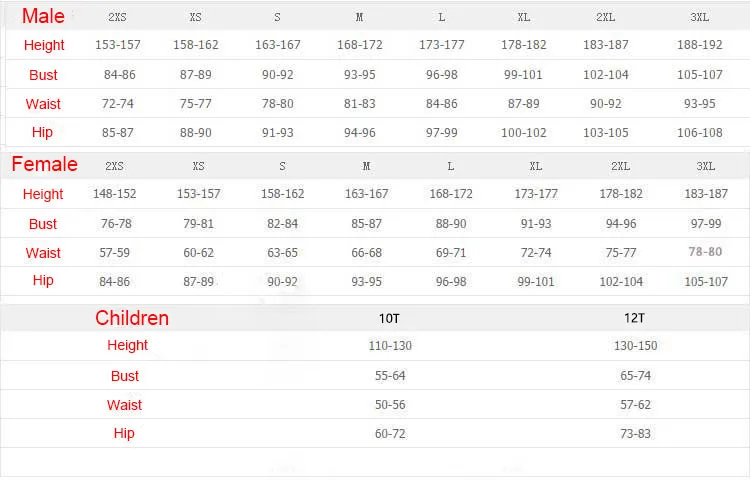The image size is (750, 480).
Task: Select the Female XL size column header
Action: 536,166
